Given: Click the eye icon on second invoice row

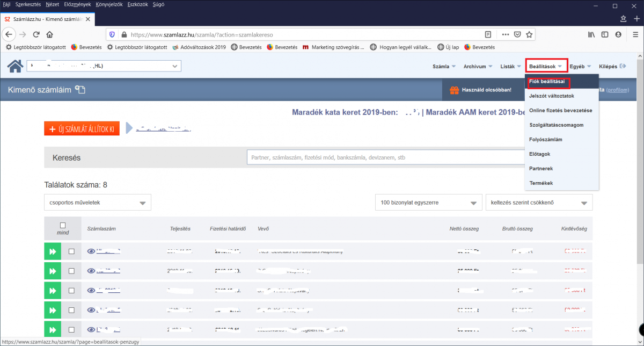Looking at the screenshot, I should tap(91, 271).
